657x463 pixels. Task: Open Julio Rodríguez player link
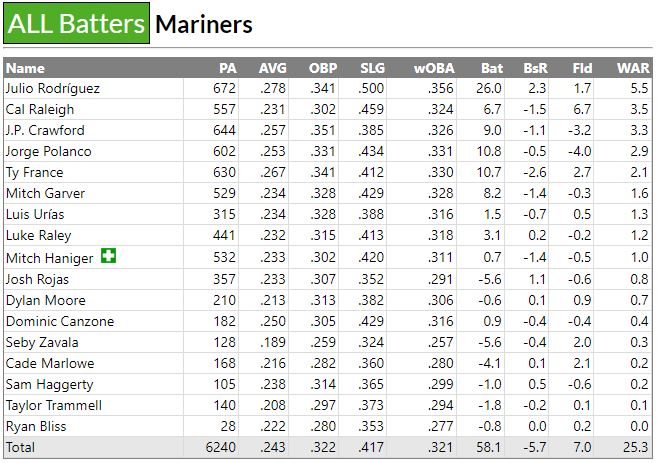coord(53,88)
